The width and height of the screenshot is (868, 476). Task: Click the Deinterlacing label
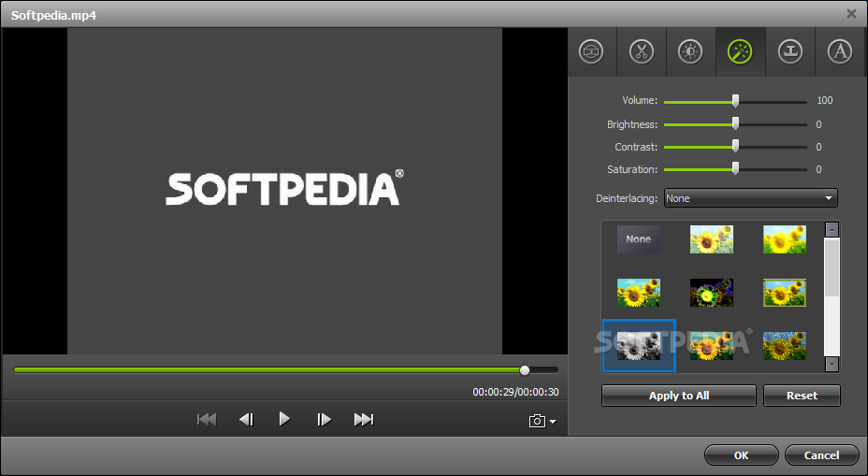(x=627, y=198)
